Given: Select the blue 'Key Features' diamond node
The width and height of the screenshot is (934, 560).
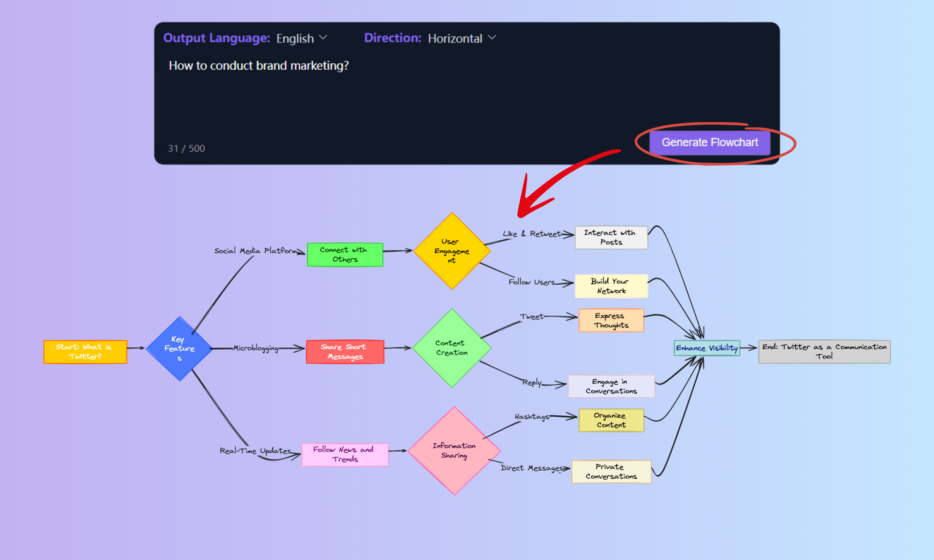Looking at the screenshot, I should pyautogui.click(x=179, y=348).
